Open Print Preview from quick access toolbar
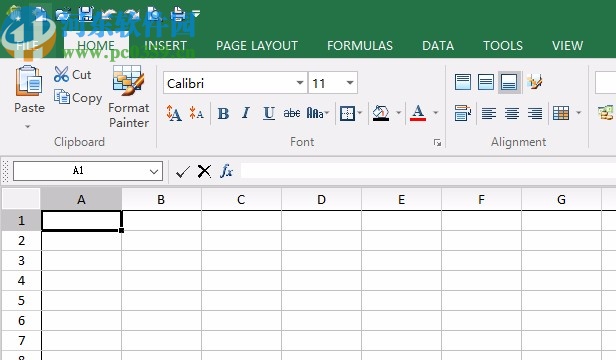This screenshot has height=360, width=616. [x=155, y=14]
